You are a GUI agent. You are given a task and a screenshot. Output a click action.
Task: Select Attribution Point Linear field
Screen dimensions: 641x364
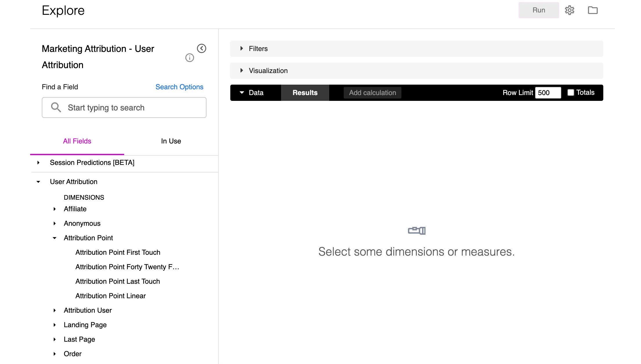coord(111,296)
